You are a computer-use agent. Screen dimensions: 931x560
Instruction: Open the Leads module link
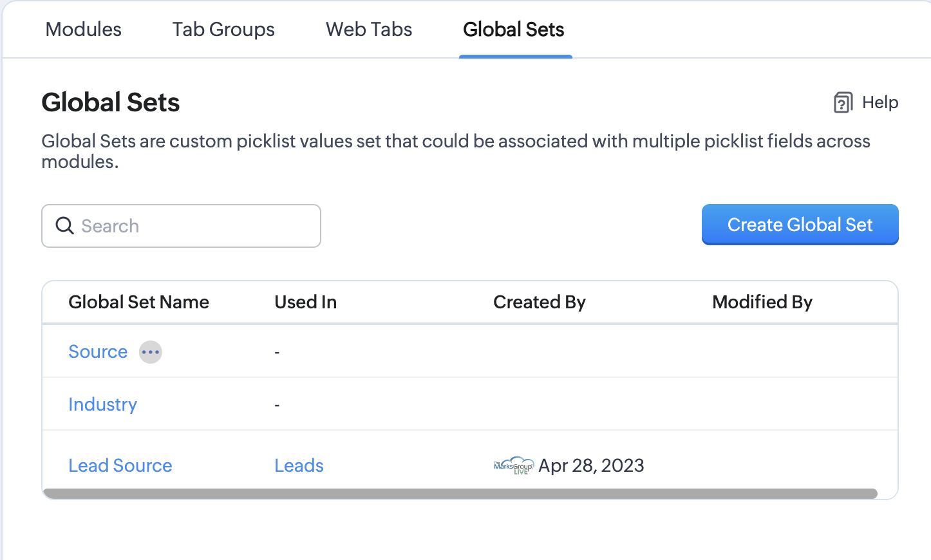pyautogui.click(x=299, y=465)
